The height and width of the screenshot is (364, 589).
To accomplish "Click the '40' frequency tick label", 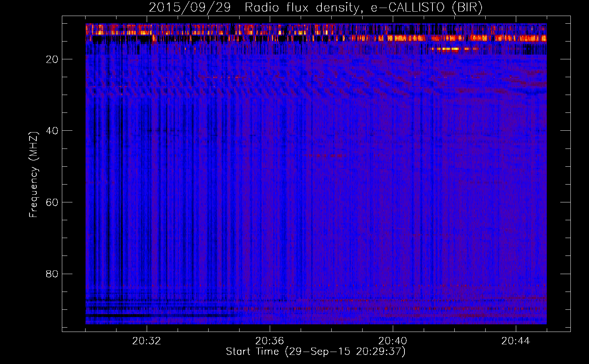I will tap(52, 131).
